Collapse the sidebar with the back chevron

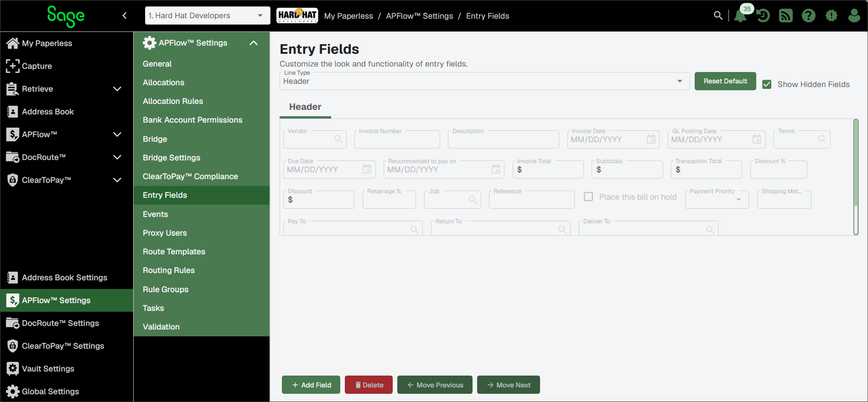click(x=125, y=15)
